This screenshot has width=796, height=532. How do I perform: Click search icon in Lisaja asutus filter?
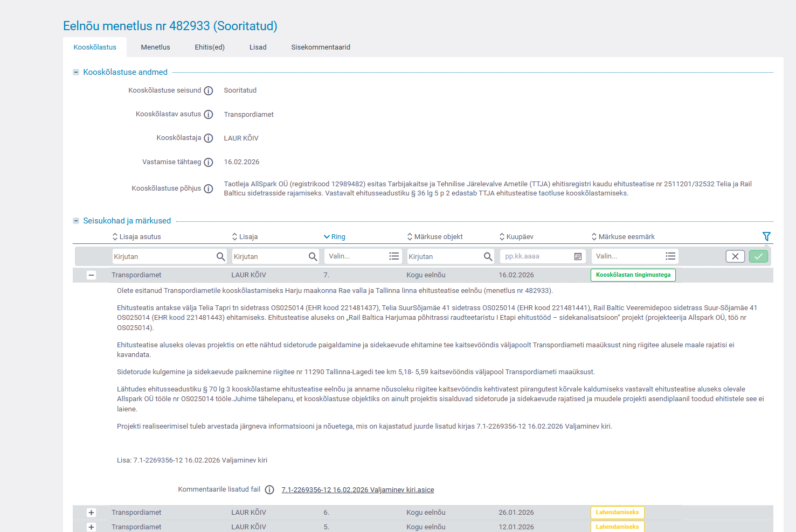coord(220,257)
